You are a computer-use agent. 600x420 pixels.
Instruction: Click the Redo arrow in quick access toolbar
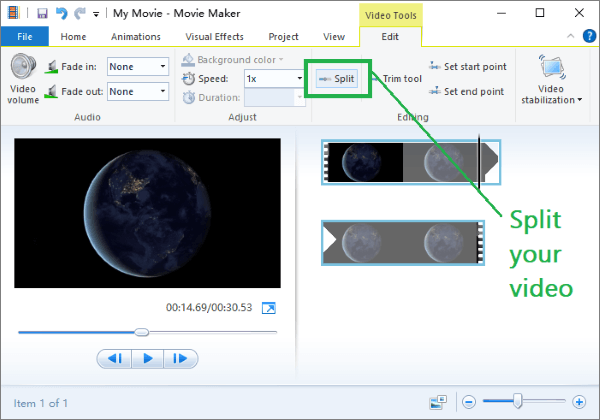80,13
